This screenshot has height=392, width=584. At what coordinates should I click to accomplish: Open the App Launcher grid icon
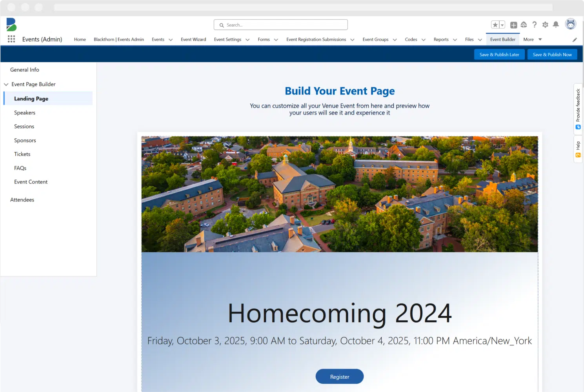11,39
